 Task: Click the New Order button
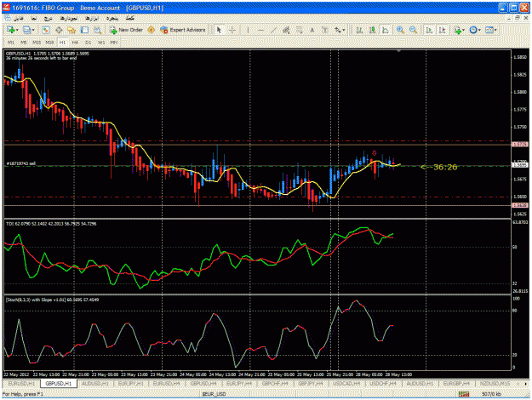[x=126, y=30]
